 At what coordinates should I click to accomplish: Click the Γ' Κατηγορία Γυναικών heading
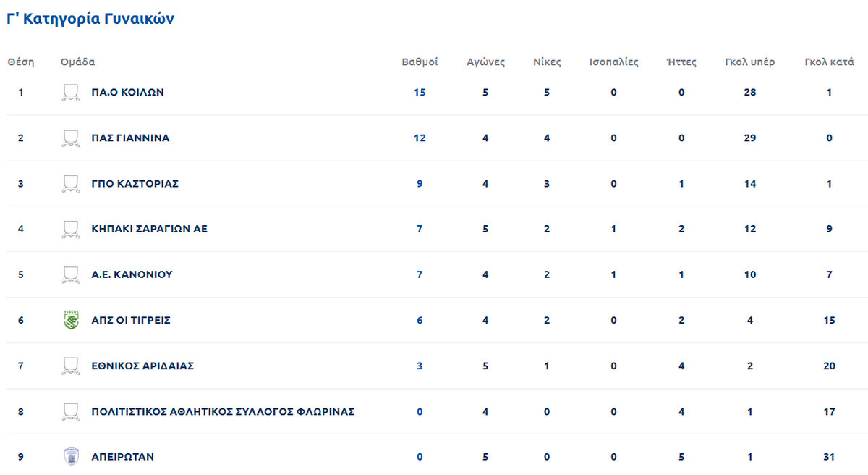point(90,20)
